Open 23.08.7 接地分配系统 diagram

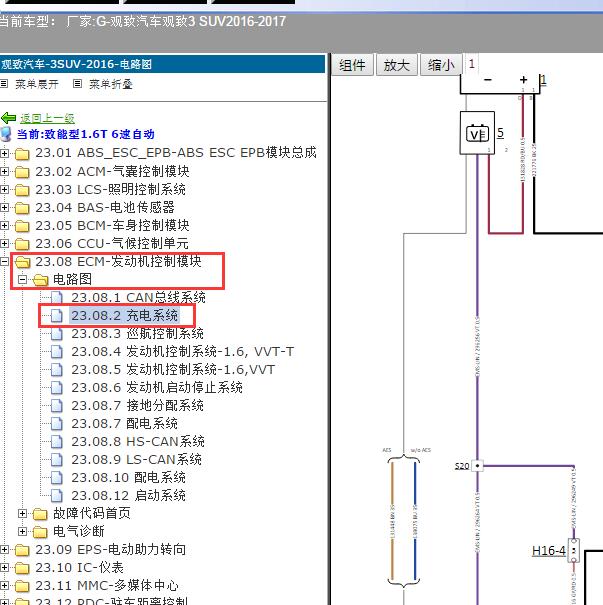tap(137, 406)
